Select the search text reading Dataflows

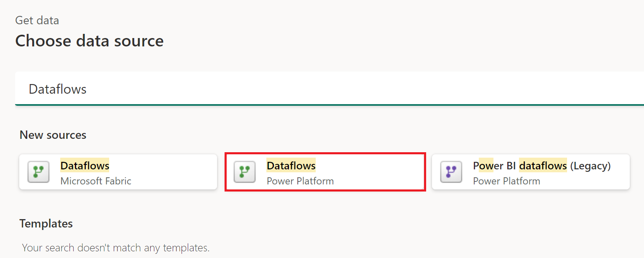tap(57, 89)
